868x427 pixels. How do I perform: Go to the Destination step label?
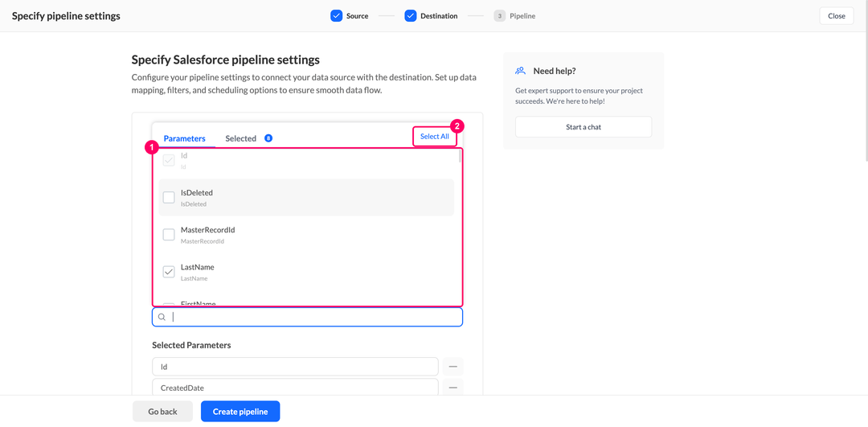pyautogui.click(x=439, y=16)
